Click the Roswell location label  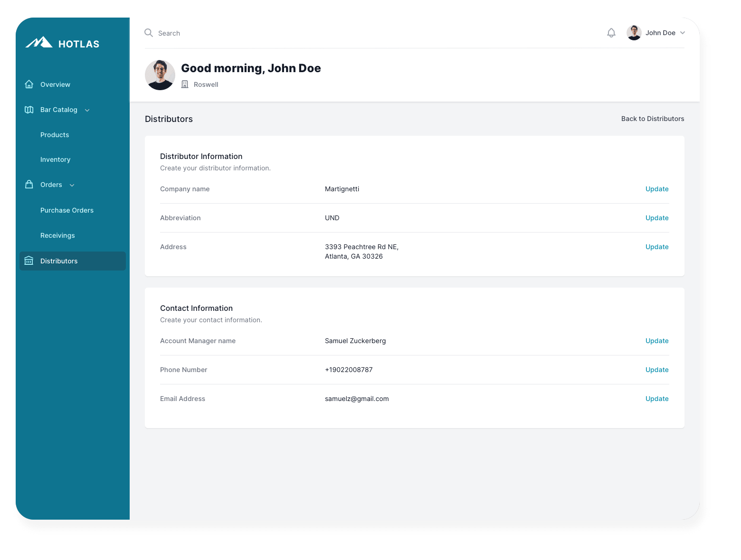point(206,84)
